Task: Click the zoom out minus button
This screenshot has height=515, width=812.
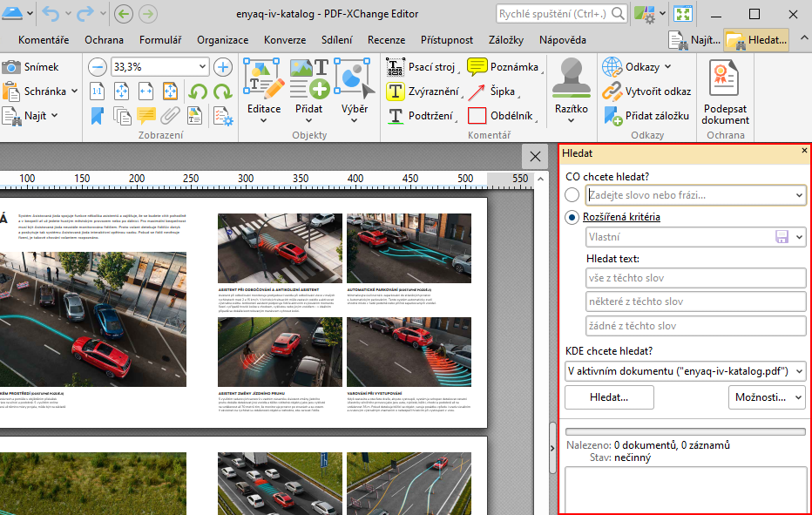Action: (97, 67)
